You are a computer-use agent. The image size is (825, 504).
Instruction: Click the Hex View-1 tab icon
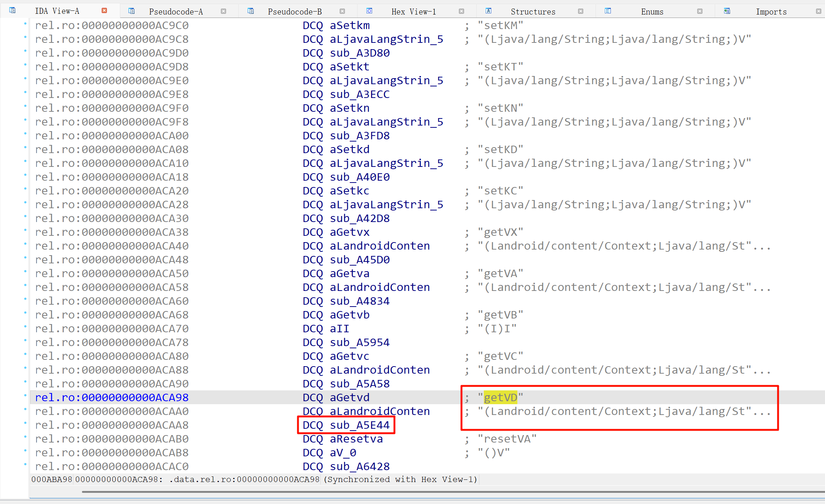(x=369, y=11)
